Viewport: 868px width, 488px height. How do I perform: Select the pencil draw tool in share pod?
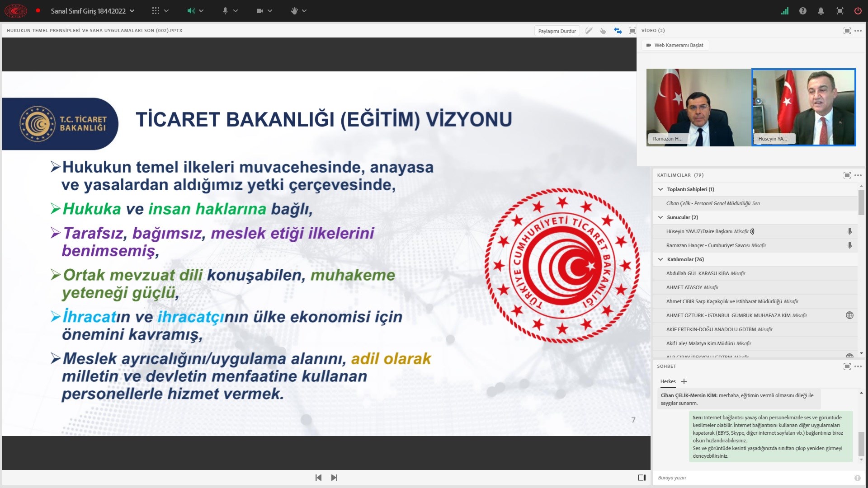(589, 31)
